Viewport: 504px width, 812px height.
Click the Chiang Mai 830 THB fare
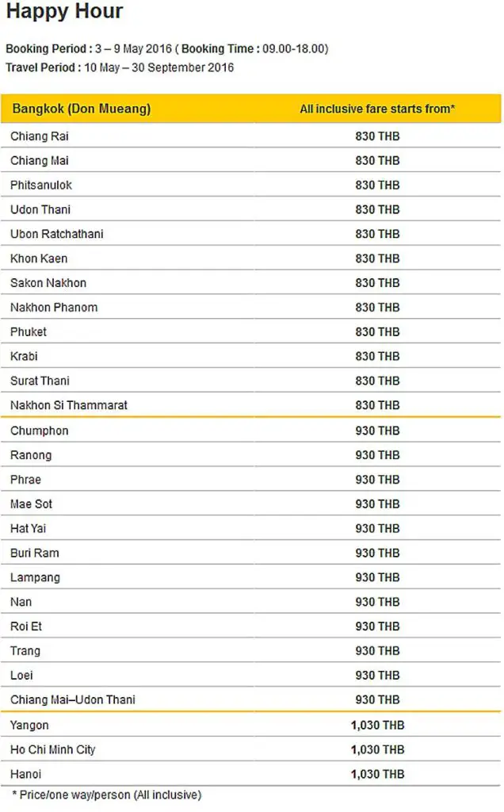click(377, 160)
